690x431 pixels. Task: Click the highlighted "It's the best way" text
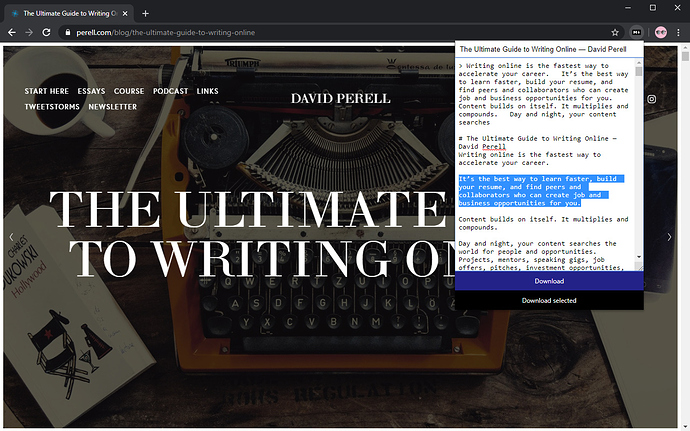pos(541,191)
